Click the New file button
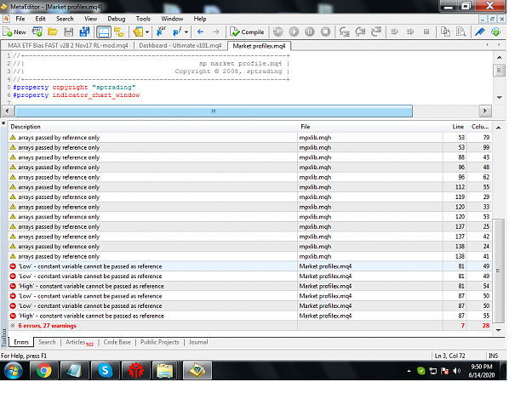The height and width of the screenshot is (399, 532). coord(14,31)
